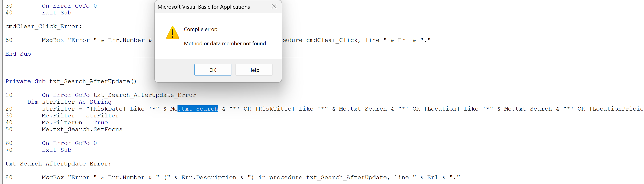
Task: Click OK in the compile error dialog
Action: pos(213,70)
